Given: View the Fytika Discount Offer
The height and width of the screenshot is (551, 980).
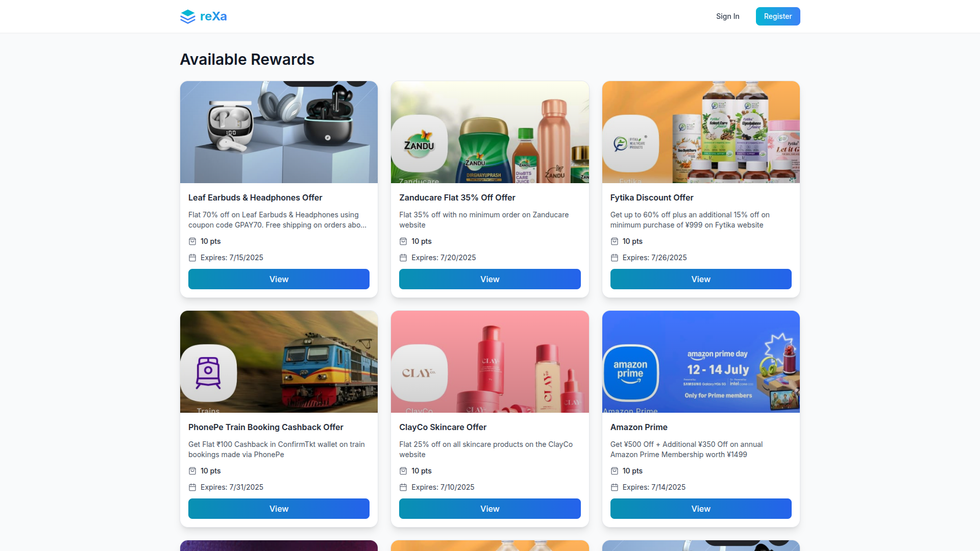Looking at the screenshot, I should (701, 279).
